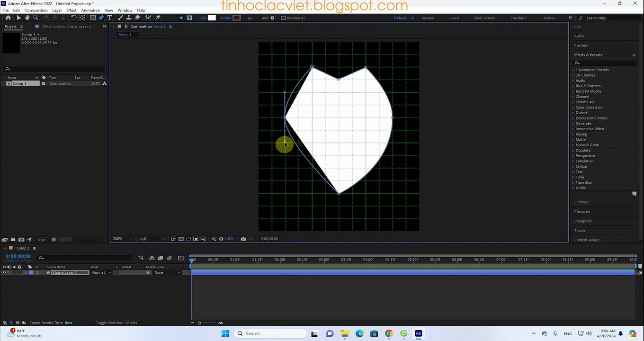Click the Windows Start button
This screenshot has height=341, width=644.
[225, 333]
